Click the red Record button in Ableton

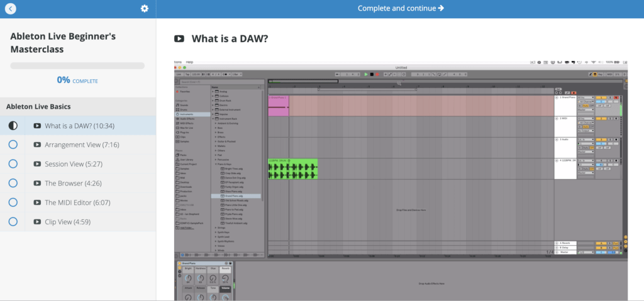pos(377,74)
